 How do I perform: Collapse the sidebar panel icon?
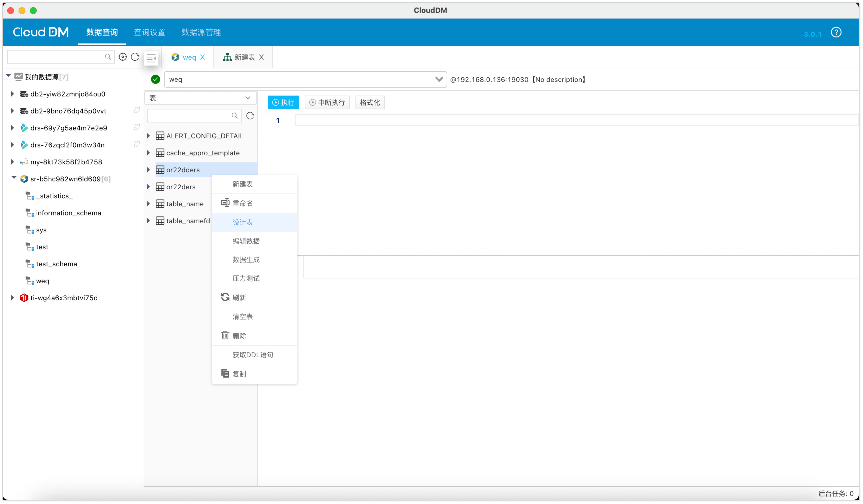click(x=151, y=58)
